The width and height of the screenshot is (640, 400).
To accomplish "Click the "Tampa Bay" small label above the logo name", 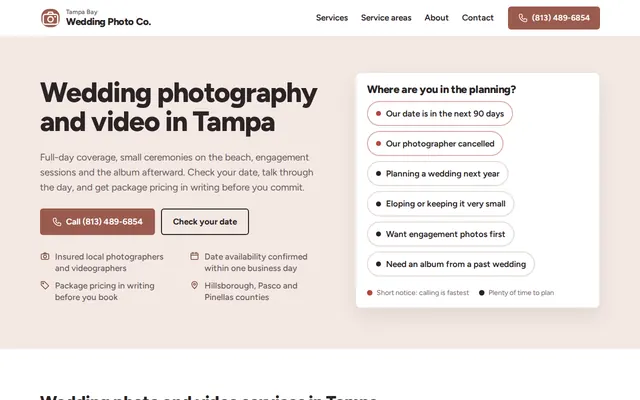I will pyautogui.click(x=82, y=12).
